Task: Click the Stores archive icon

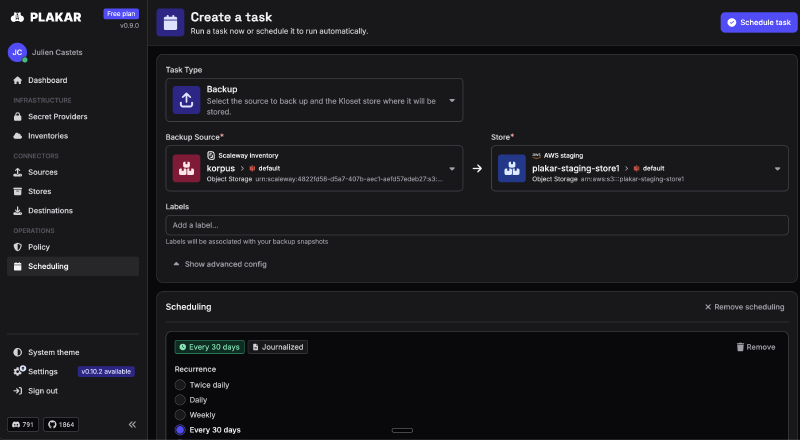Action: tap(17, 191)
